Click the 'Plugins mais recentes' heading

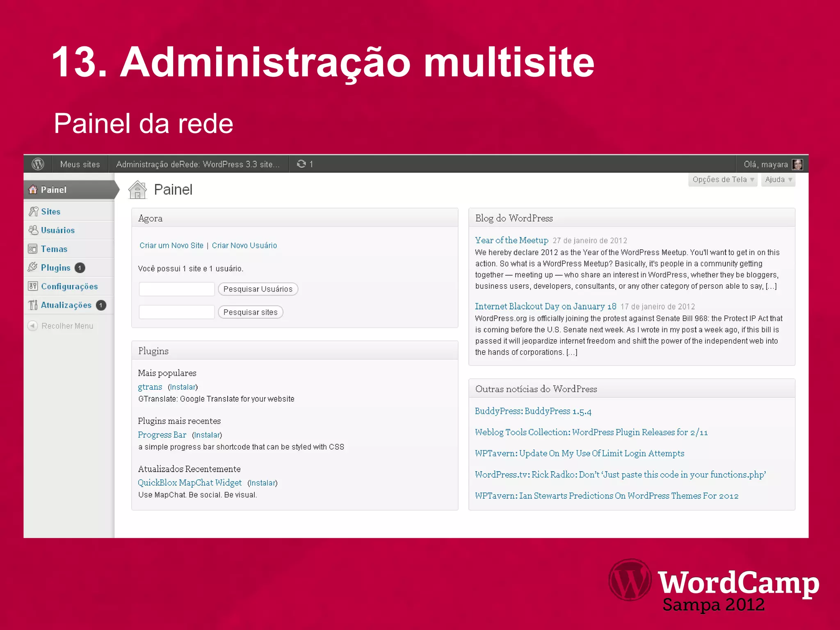pyautogui.click(x=179, y=421)
